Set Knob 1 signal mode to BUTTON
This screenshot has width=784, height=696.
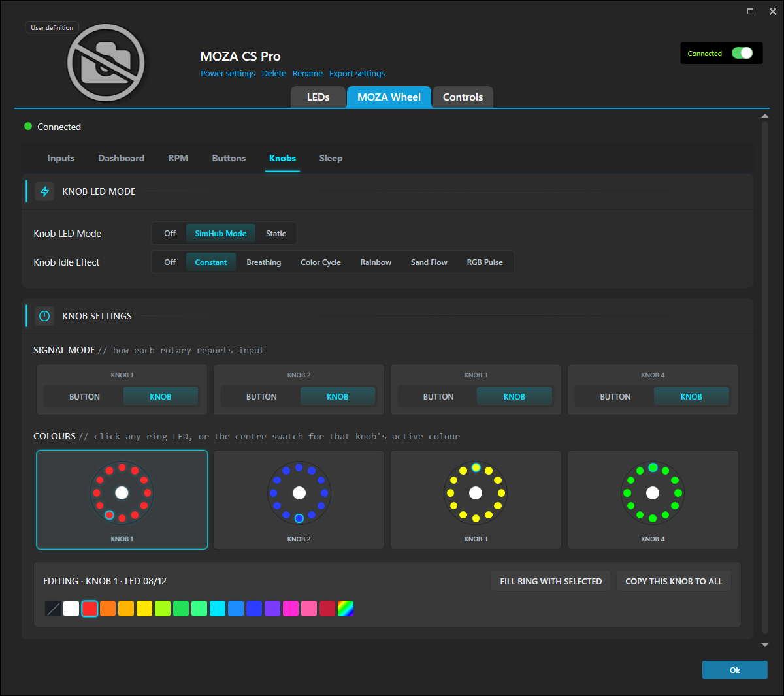(x=84, y=397)
